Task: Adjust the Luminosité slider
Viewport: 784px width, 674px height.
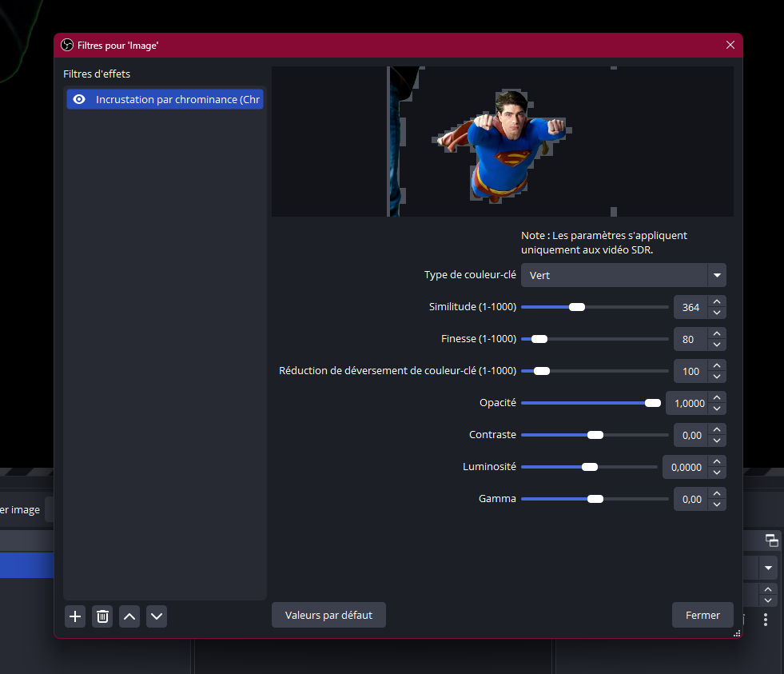Action: [x=589, y=468]
